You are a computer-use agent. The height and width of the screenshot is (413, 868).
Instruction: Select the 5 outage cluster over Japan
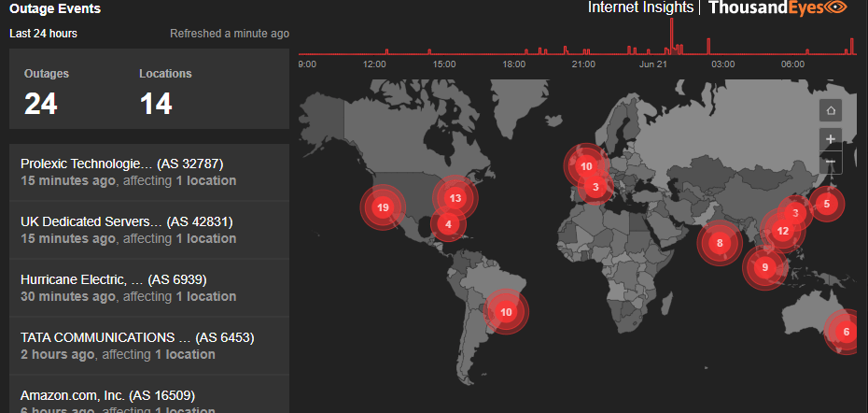(x=825, y=203)
